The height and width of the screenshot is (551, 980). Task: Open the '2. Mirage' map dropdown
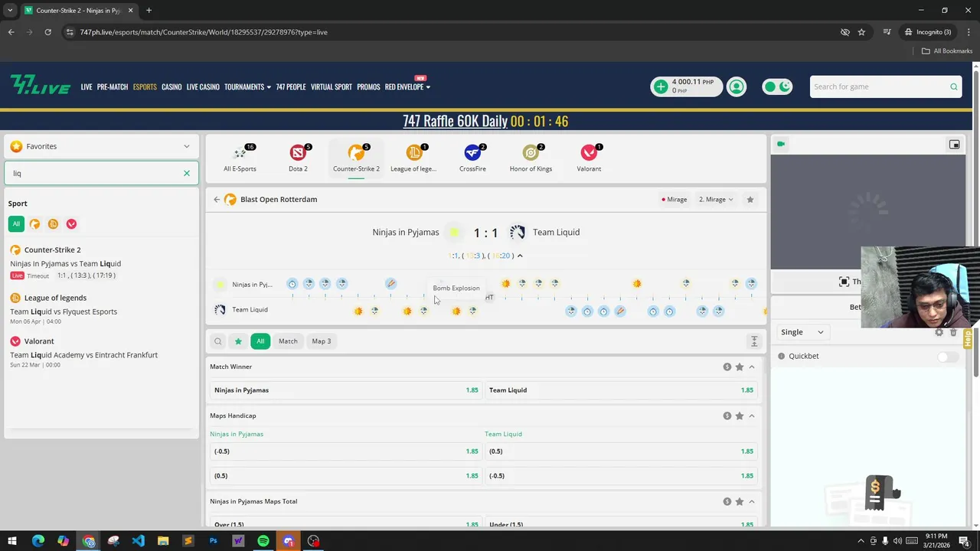[x=716, y=200]
